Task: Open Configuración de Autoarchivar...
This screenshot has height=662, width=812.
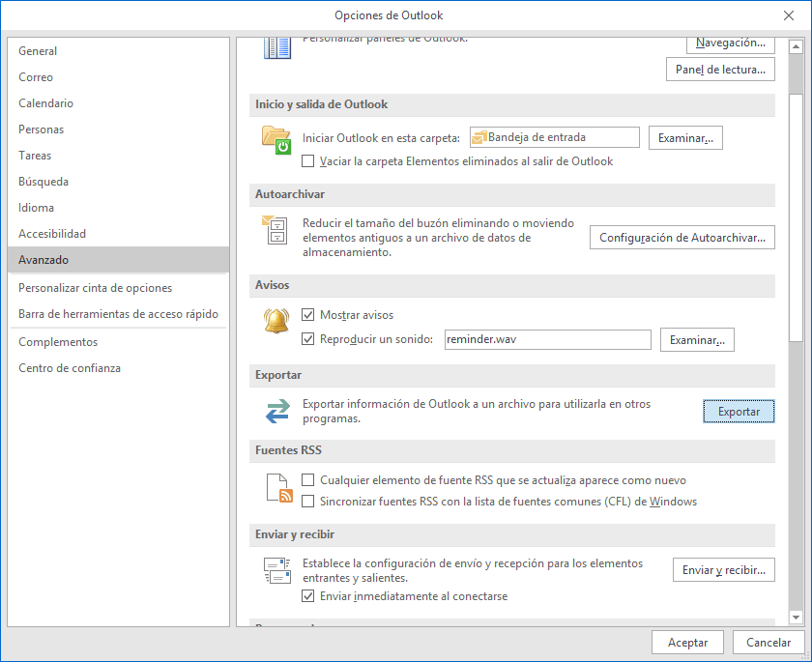Action: [x=682, y=238]
